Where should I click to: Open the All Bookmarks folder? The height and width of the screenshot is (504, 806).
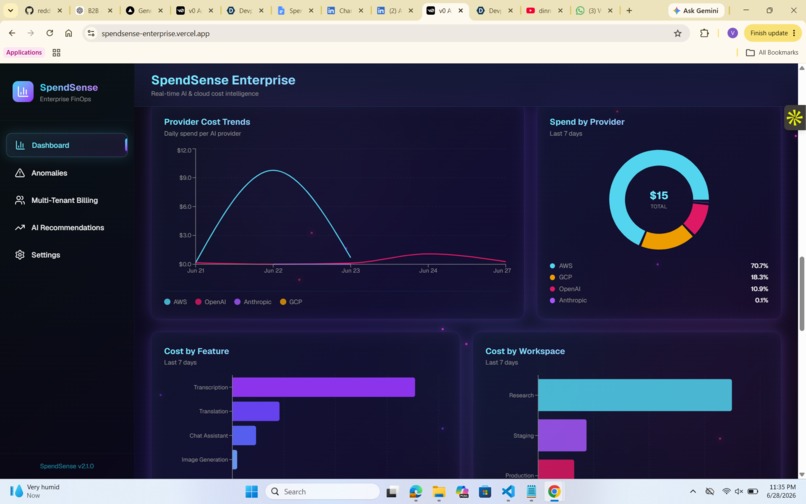pyautogui.click(x=772, y=52)
